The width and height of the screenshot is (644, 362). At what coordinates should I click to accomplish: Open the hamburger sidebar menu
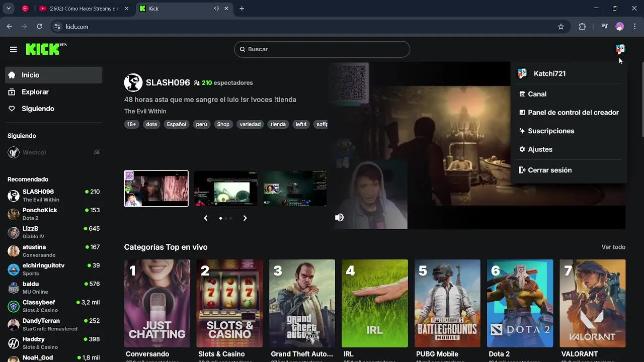pyautogui.click(x=14, y=49)
